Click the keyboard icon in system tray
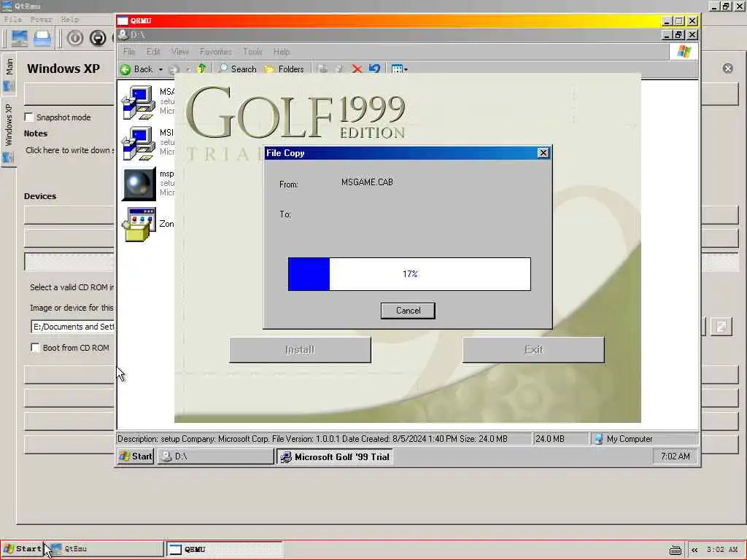The width and height of the screenshot is (747, 560). 675,550
